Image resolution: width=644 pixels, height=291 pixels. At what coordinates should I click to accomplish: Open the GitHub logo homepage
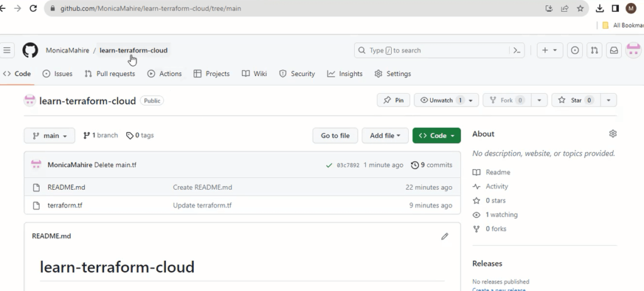pos(30,50)
